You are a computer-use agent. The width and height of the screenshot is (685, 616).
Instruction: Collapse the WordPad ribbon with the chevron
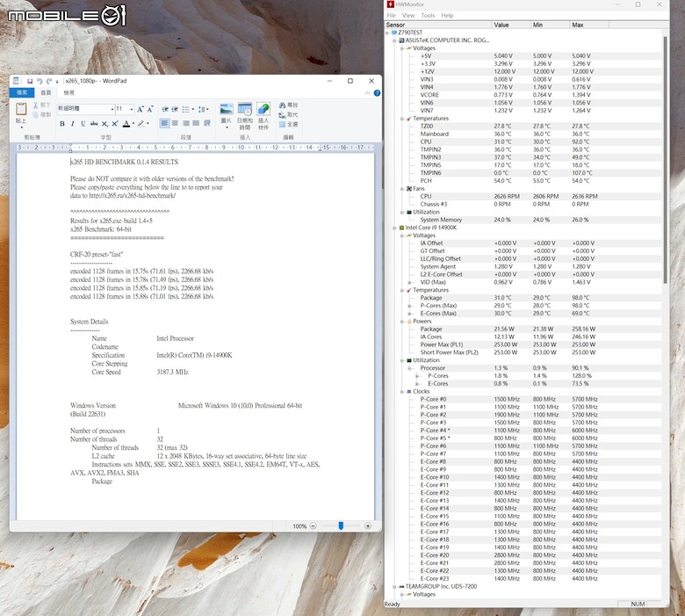367,93
